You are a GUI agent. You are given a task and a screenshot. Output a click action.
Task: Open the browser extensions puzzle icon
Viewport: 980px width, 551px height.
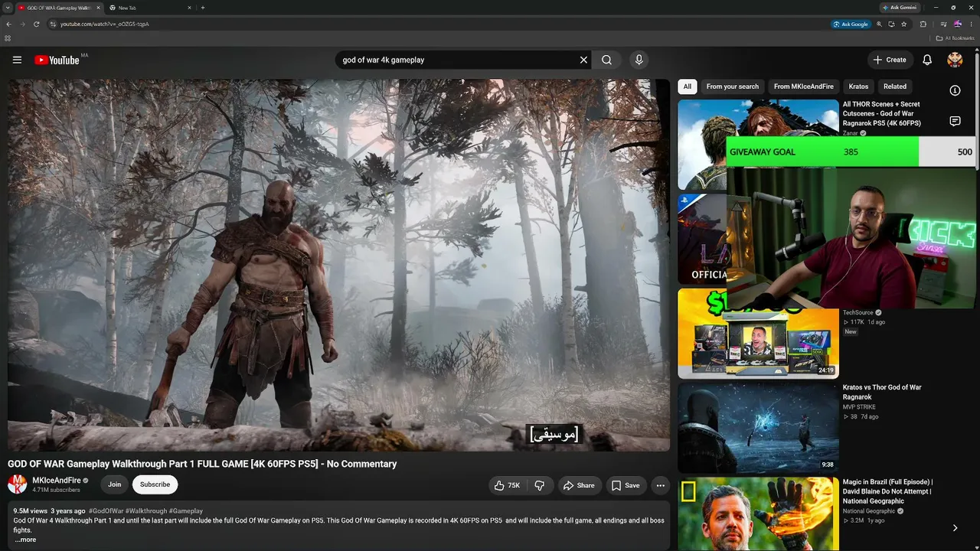click(923, 24)
